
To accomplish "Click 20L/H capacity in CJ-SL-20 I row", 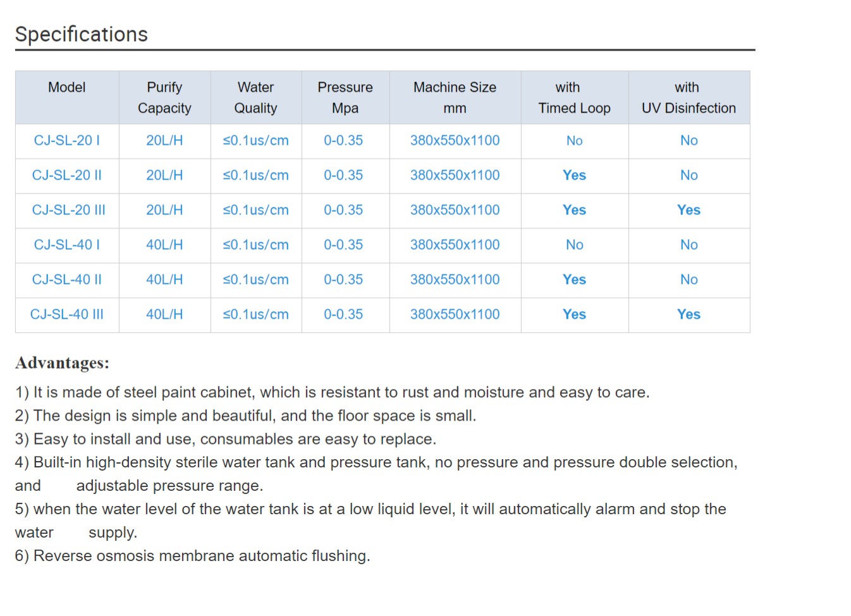I will coord(164,140).
